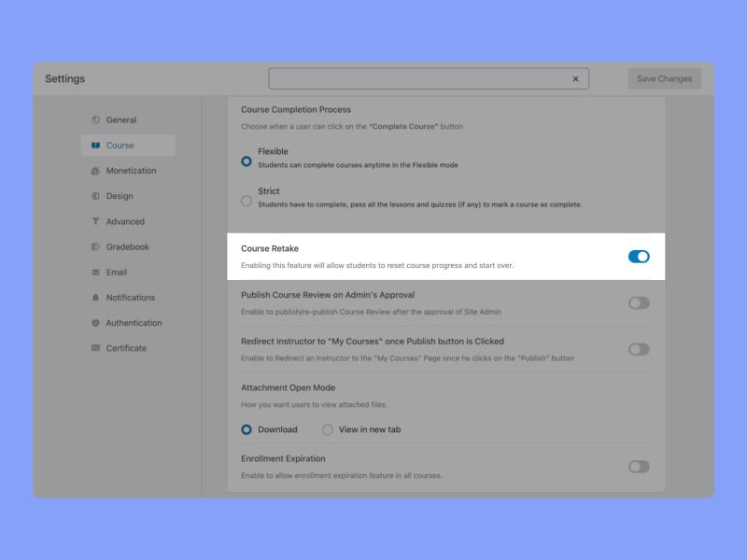Screen dimensions: 747x560
Task: Click the Certificate icon in sidebar
Action: point(93,348)
